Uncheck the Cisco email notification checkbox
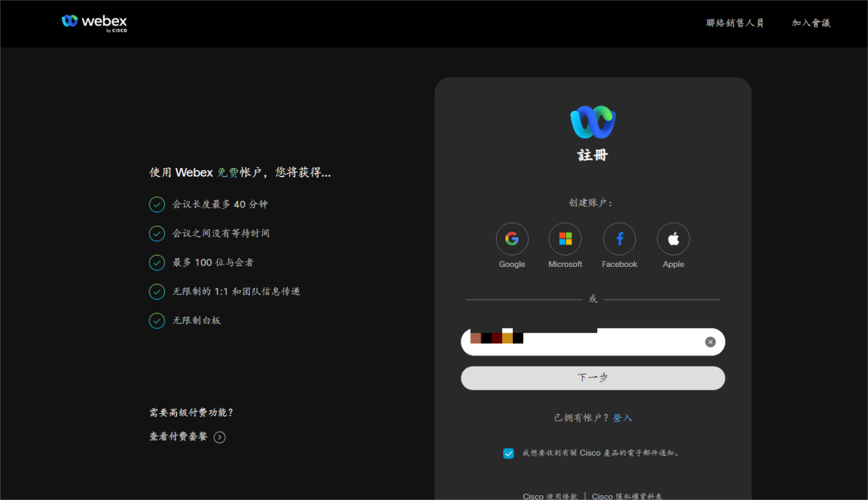The height and width of the screenshot is (500, 868). [508, 453]
